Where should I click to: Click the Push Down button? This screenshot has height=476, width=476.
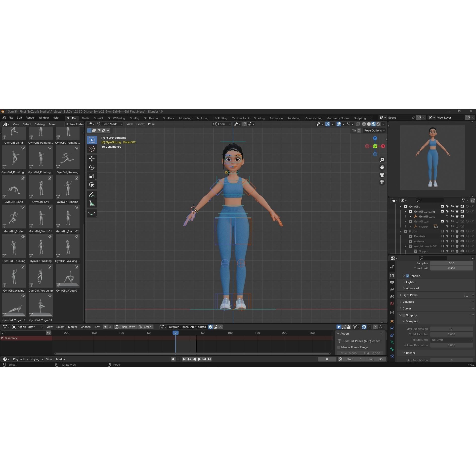pos(126,327)
